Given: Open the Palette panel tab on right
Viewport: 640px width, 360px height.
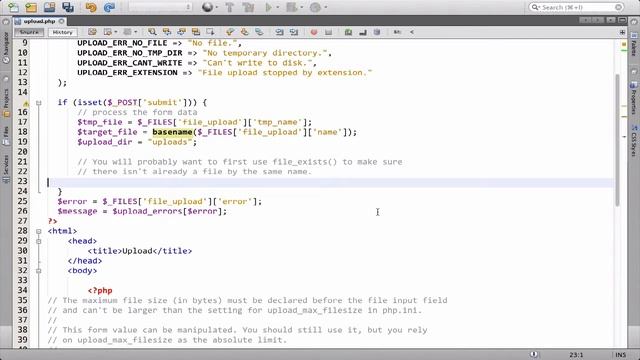Looking at the screenshot, I should 633,45.
